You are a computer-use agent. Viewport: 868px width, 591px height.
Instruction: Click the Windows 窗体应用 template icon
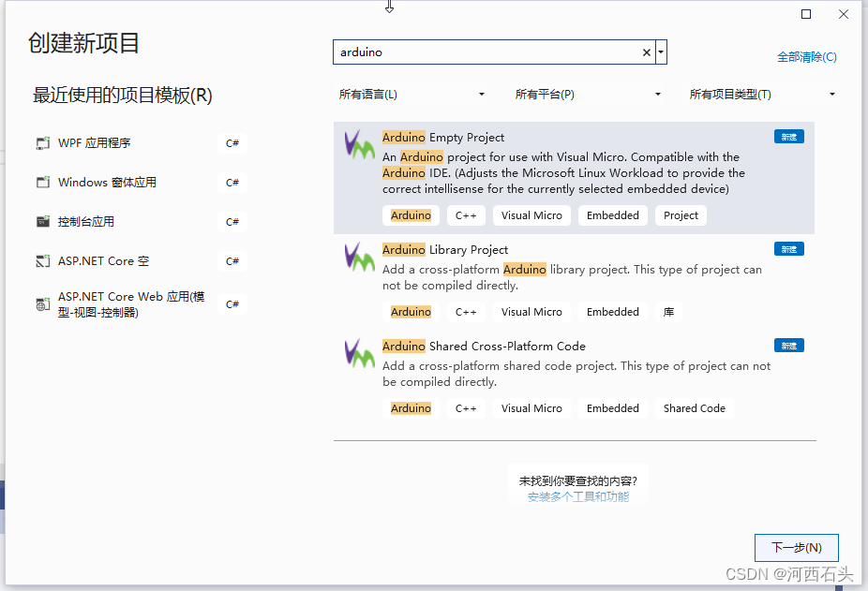[43, 182]
